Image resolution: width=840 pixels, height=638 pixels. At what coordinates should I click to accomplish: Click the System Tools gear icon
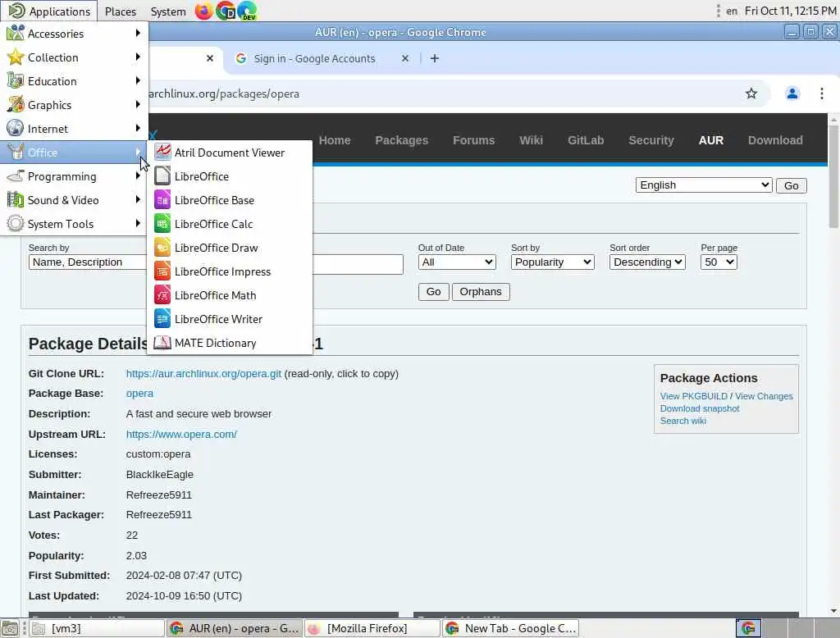[x=15, y=223]
